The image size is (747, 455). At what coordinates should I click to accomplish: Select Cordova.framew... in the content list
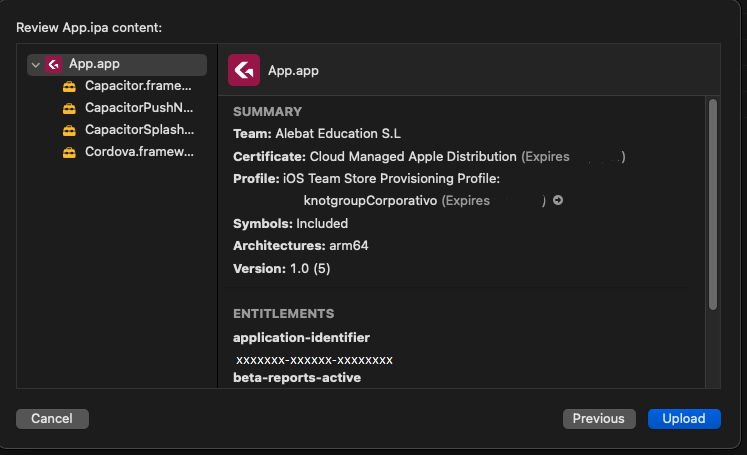[x=138, y=152]
